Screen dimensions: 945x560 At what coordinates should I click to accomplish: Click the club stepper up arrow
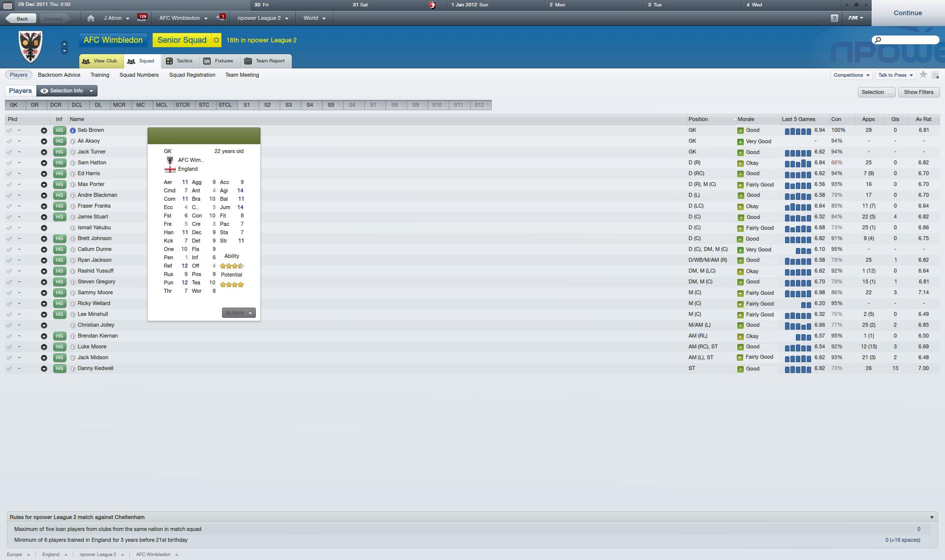[64, 44]
